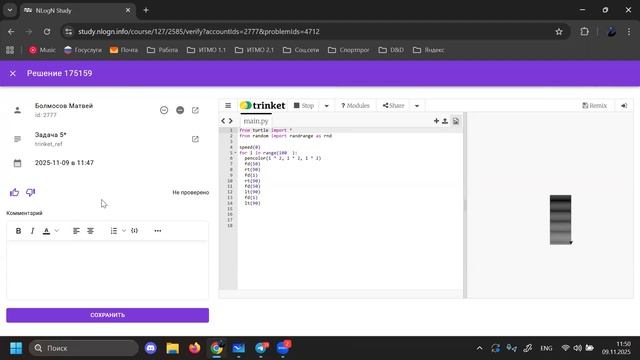Open the Соцсети bookmarks folder
This screenshot has width=640, height=360.
pyautogui.click(x=301, y=50)
